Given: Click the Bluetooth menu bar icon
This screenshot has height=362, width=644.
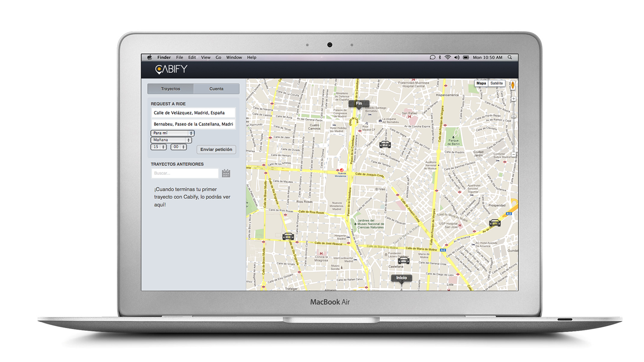Looking at the screenshot, I should [439, 58].
